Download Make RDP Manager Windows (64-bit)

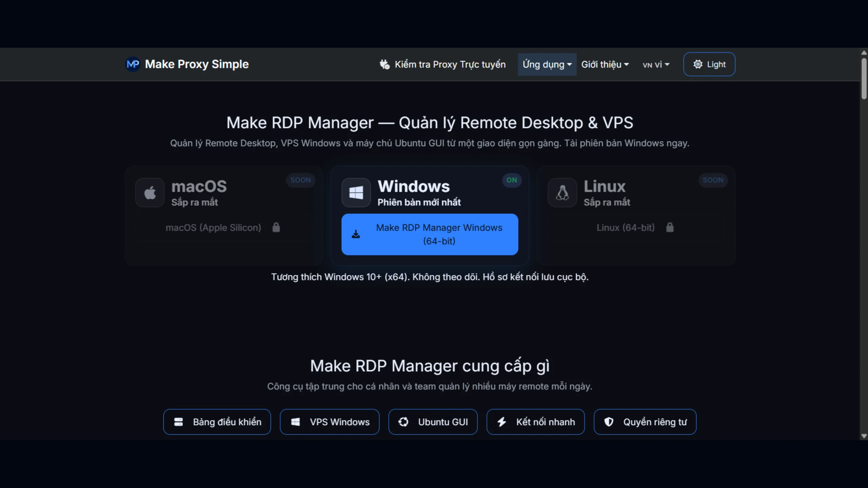click(430, 234)
